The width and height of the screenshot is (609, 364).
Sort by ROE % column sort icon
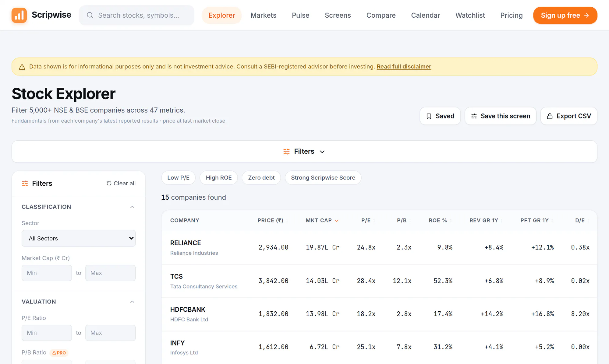(451, 221)
